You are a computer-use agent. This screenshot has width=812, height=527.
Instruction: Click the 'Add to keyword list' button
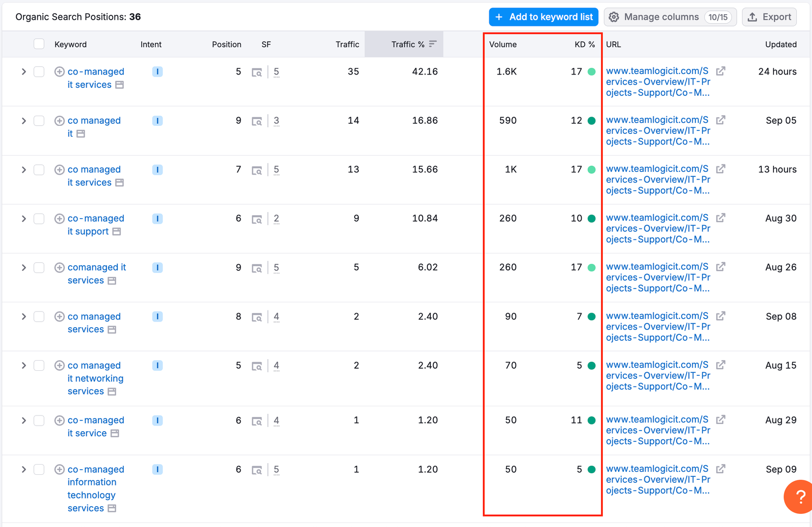point(544,17)
